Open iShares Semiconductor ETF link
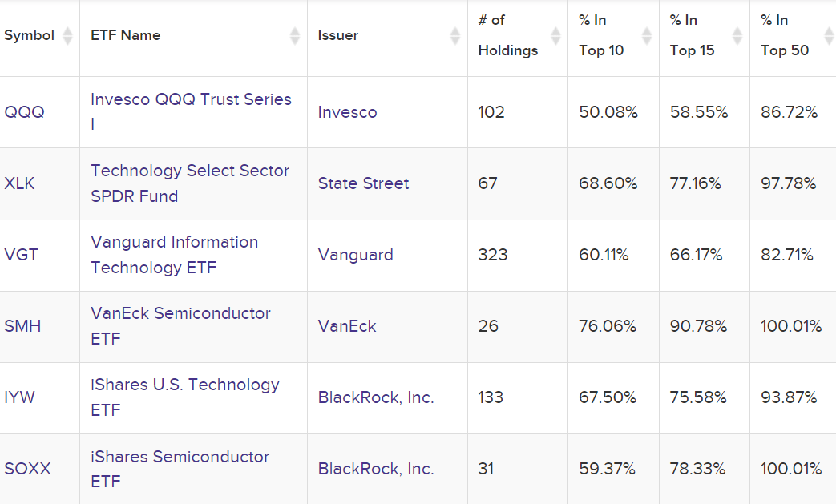836x504 pixels. point(180,458)
